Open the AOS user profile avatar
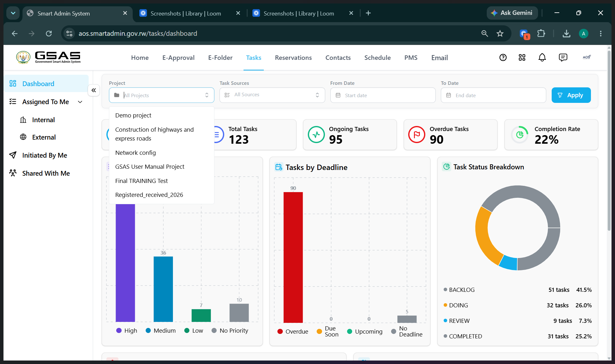Viewport: 615px width, 364px height. click(586, 57)
